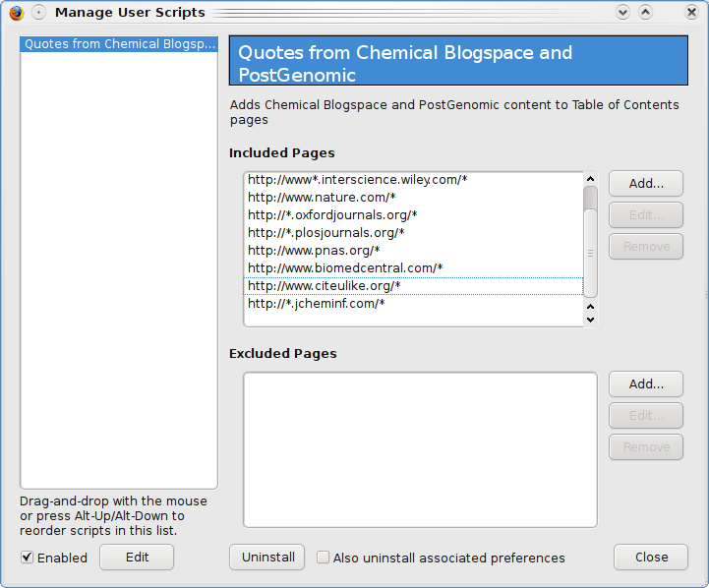Click inside the empty Excluded Pages list
Image resolution: width=709 pixels, height=588 pixels.
pos(420,449)
